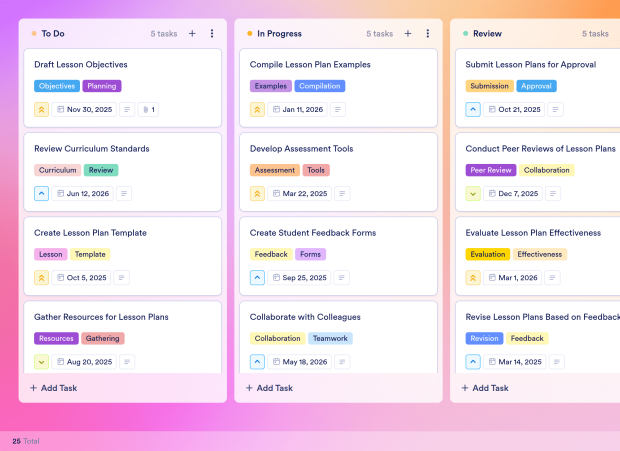Click description icon on Develop Assessment Tools card
This screenshot has height=451, width=620.
(342, 194)
